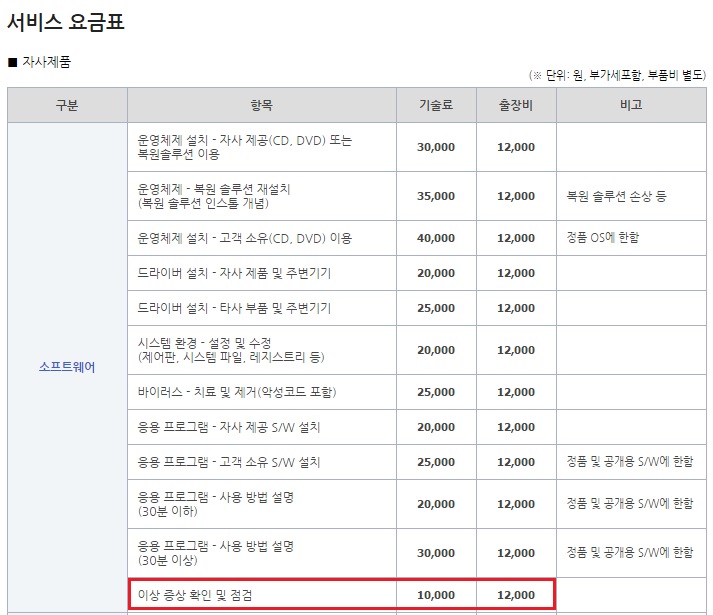Viewport: 713px width, 615px height.
Task: Click the 출장비 column header
Action: [x=516, y=105]
